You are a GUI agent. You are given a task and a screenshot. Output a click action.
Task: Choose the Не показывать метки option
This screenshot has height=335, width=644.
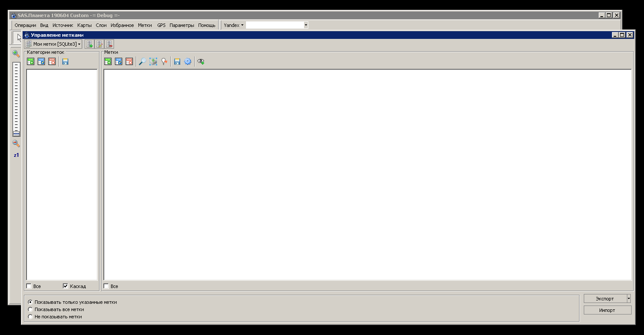pyautogui.click(x=30, y=317)
